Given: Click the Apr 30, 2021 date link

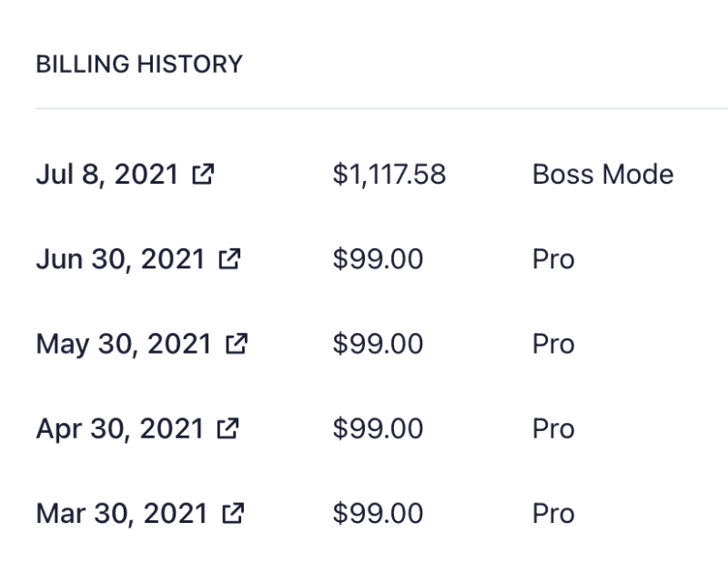Looking at the screenshot, I should pos(120,429).
